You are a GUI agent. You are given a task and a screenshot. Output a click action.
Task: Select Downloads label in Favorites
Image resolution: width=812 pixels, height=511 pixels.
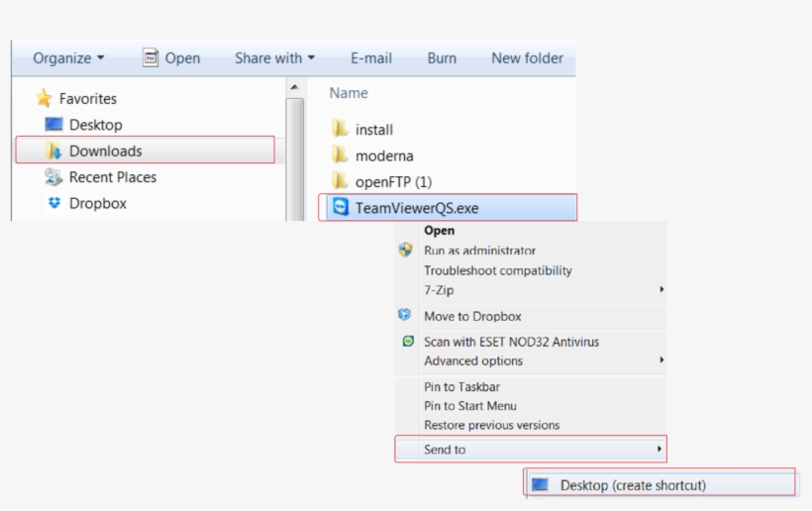106,151
